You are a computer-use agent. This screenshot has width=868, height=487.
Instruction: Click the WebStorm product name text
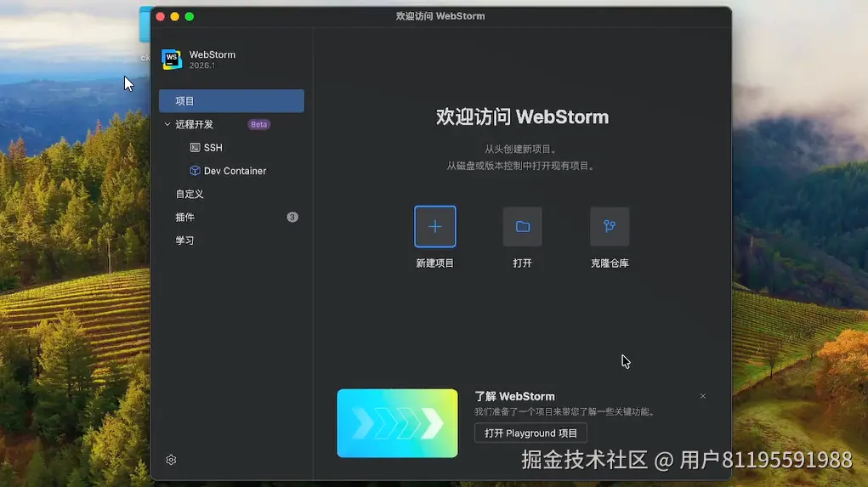point(212,54)
